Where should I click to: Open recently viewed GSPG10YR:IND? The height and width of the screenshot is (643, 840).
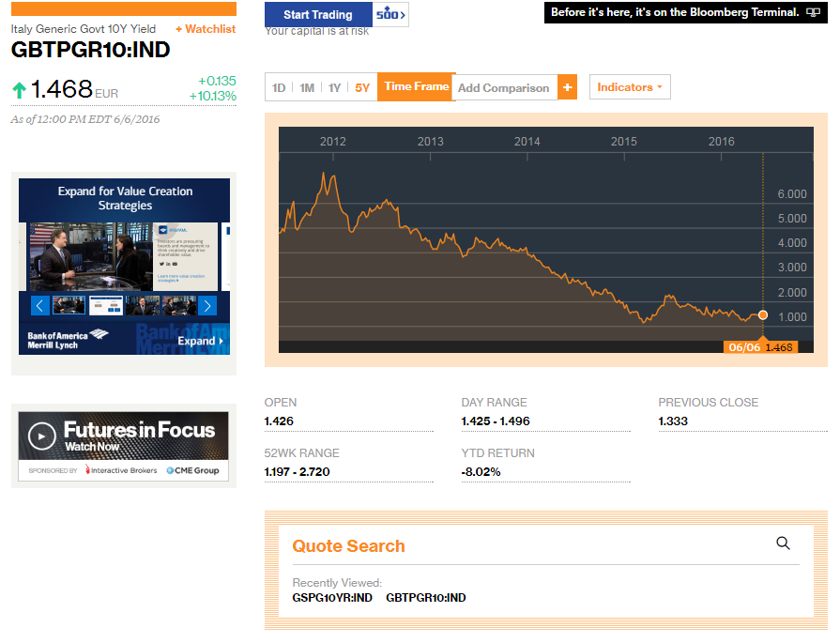332,597
